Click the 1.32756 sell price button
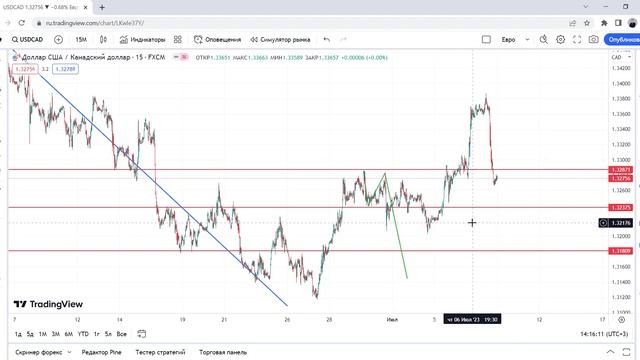This screenshot has height=360, width=640. 25,69
